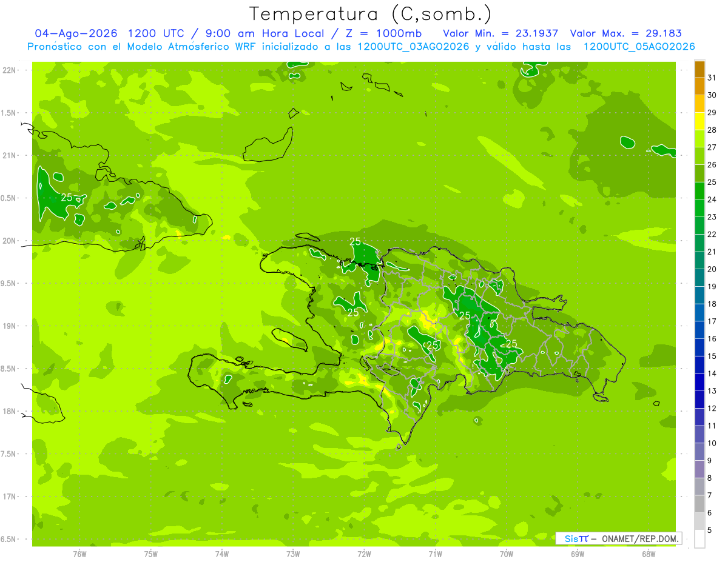Click the 18N latitude axis label
Viewport: 728px width, 562px height.
click(10, 411)
